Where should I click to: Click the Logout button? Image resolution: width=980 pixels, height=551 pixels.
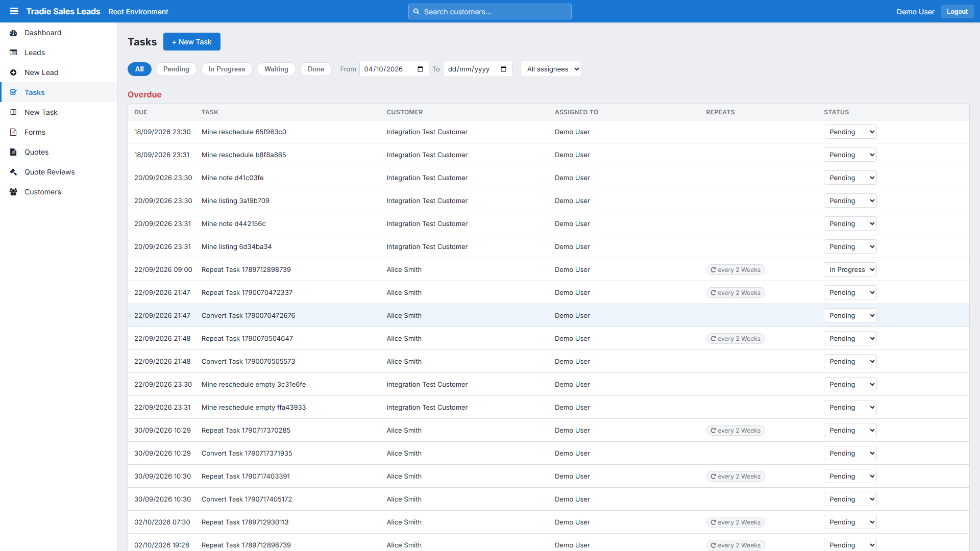coord(957,11)
